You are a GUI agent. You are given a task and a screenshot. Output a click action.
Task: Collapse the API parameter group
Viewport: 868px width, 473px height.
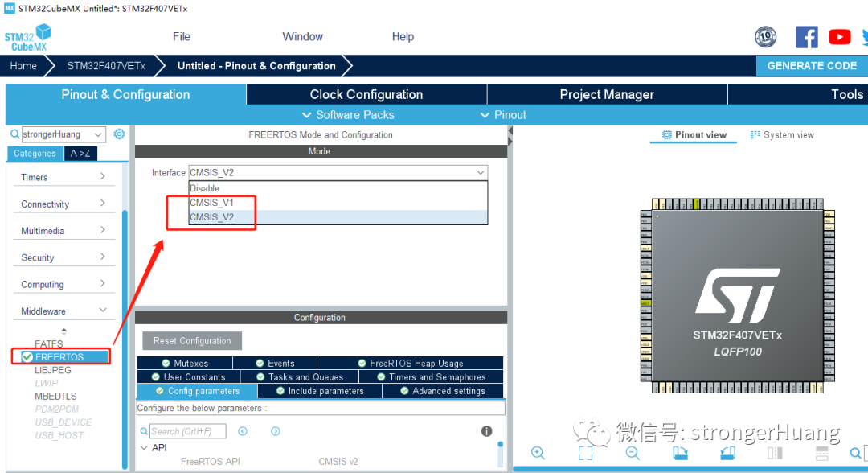(145, 447)
